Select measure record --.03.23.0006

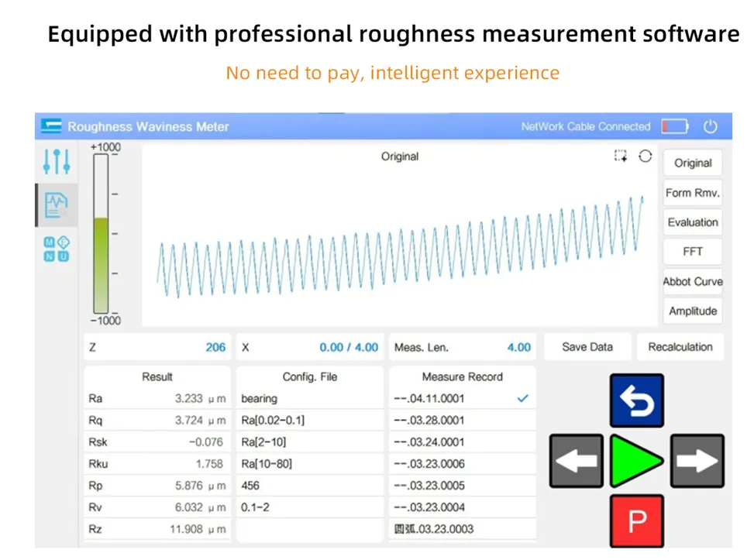(463, 464)
